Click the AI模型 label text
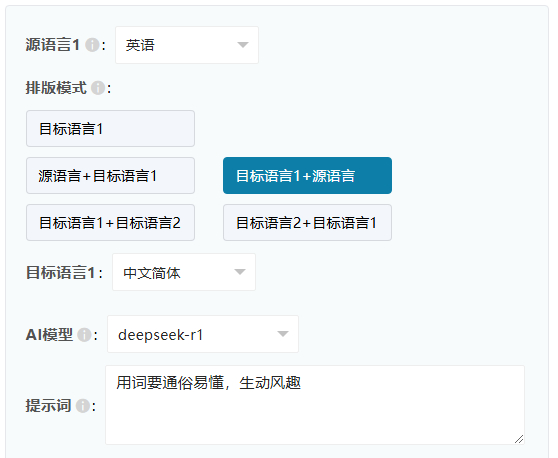 49,335
